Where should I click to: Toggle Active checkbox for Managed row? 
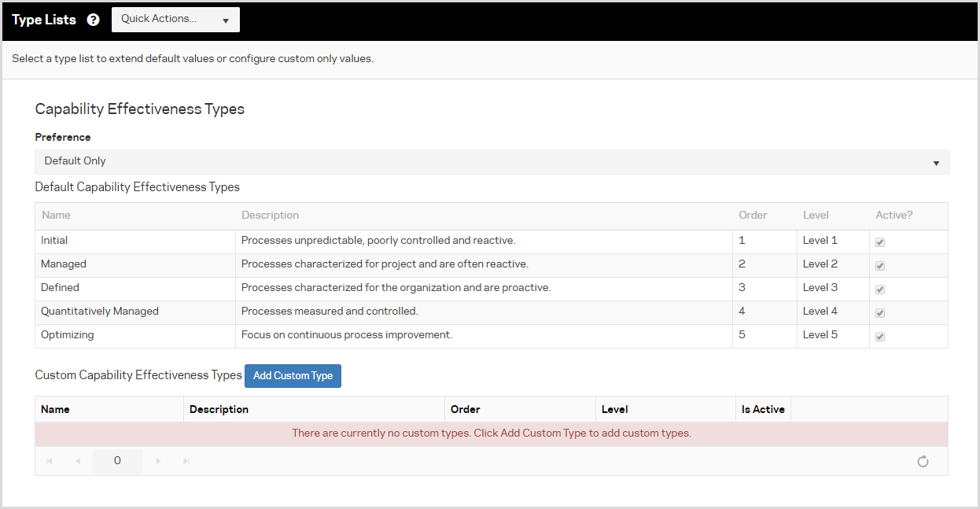click(880, 266)
